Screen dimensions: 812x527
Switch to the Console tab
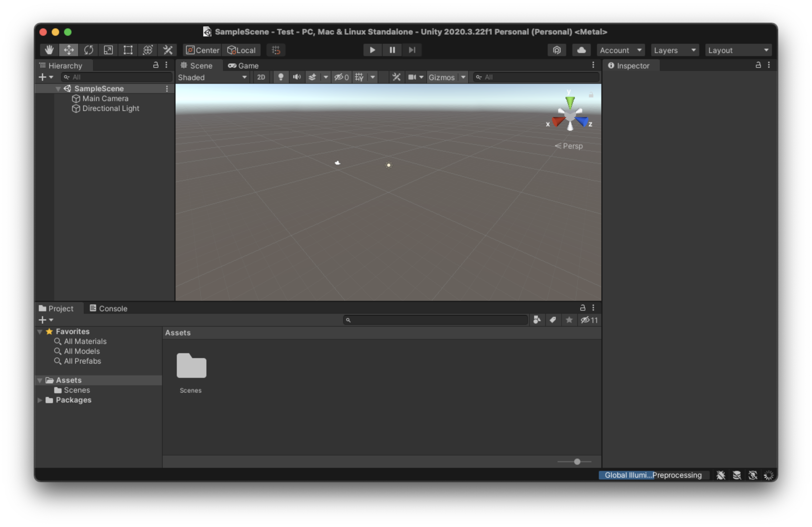pyautogui.click(x=108, y=308)
